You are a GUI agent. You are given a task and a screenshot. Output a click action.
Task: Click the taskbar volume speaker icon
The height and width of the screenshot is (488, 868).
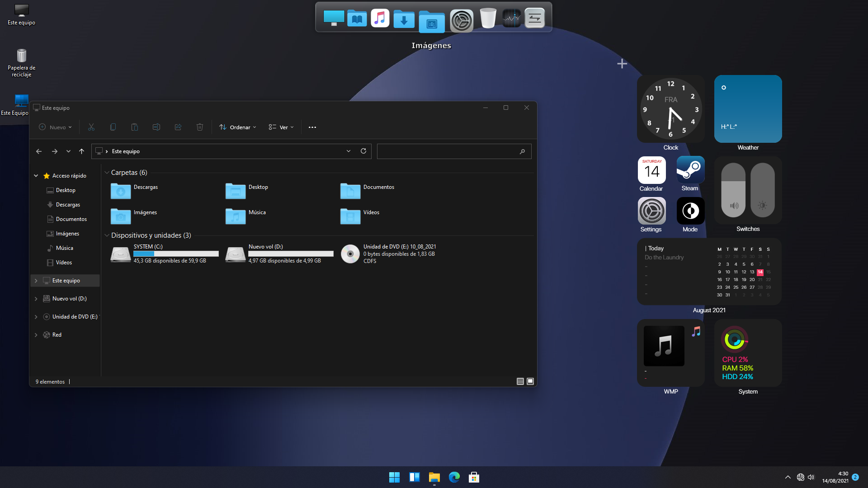pos(811,477)
